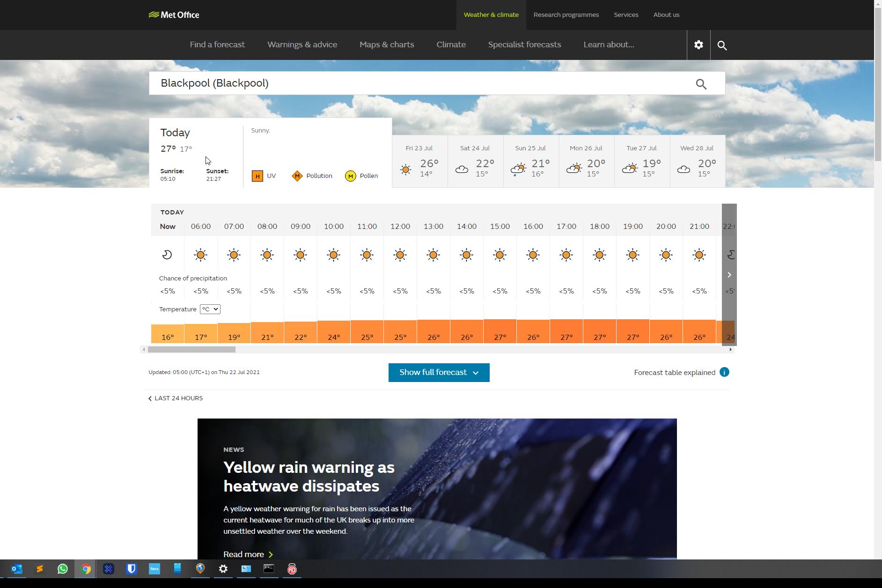Open the Find a forecast menu
This screenshot has width=882, height=588.
(x=217, y=45)
